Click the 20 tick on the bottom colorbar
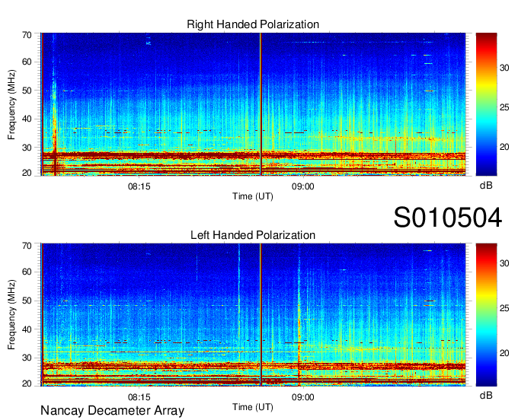This screenshot has height=420, width=518. (504, 353)
